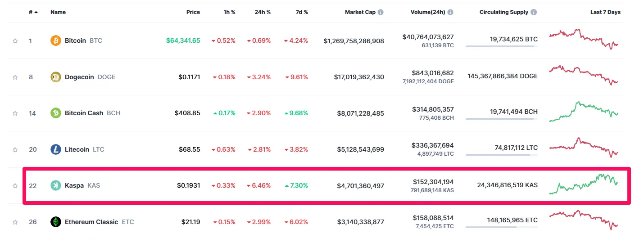Sort by 24h % column
Viewport: 644px width, 243px height.
tap(263, 12)
